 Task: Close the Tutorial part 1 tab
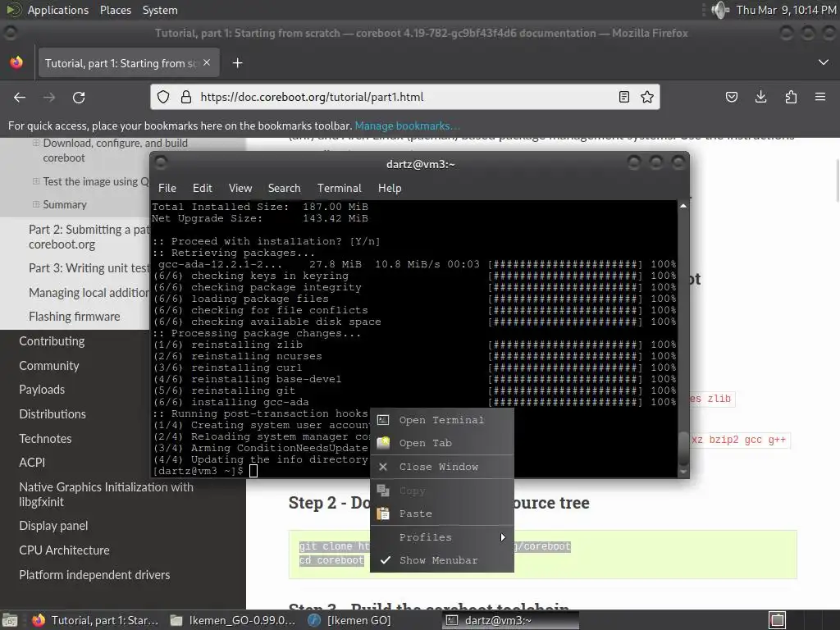[x=207, y=62]
